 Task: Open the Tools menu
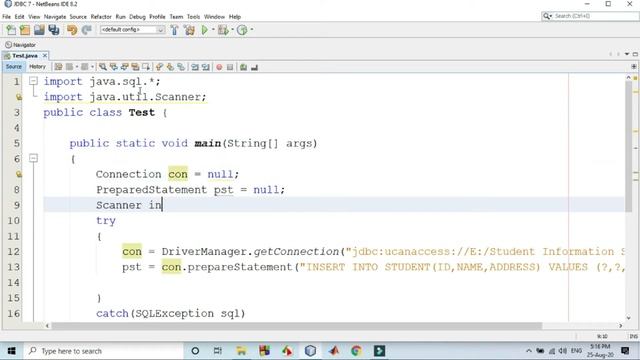point(193,17)
